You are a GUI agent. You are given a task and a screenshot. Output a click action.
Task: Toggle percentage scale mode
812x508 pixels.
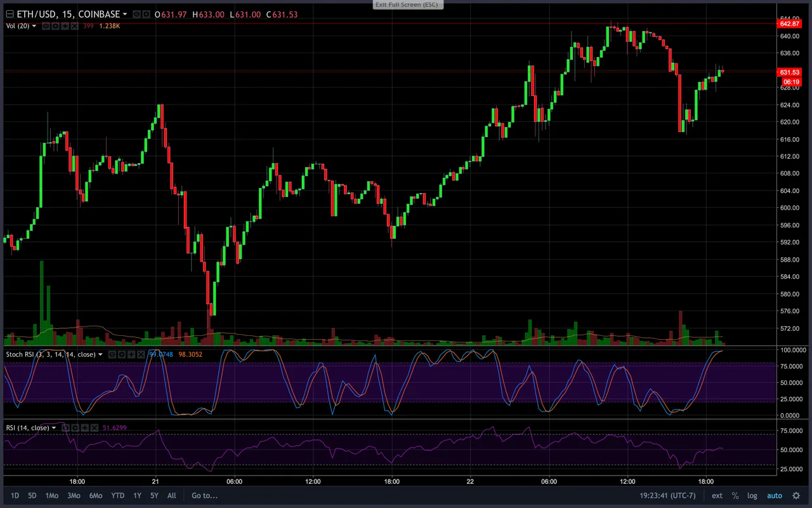coord(735,495)
